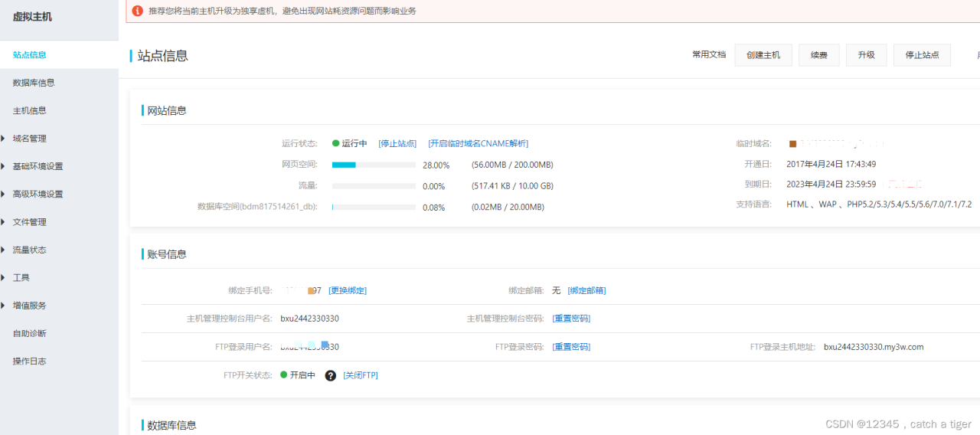Expand 文件管理 sidebar section

29,222
